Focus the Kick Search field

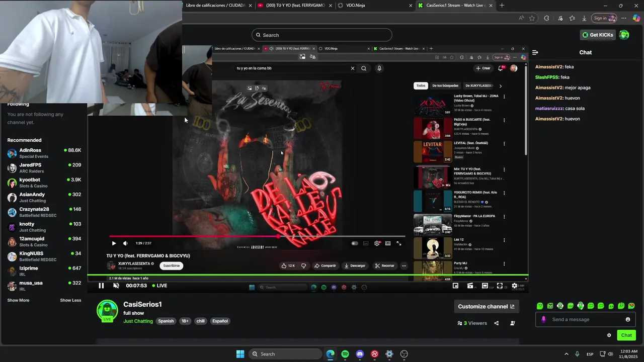tap(322, 35)
